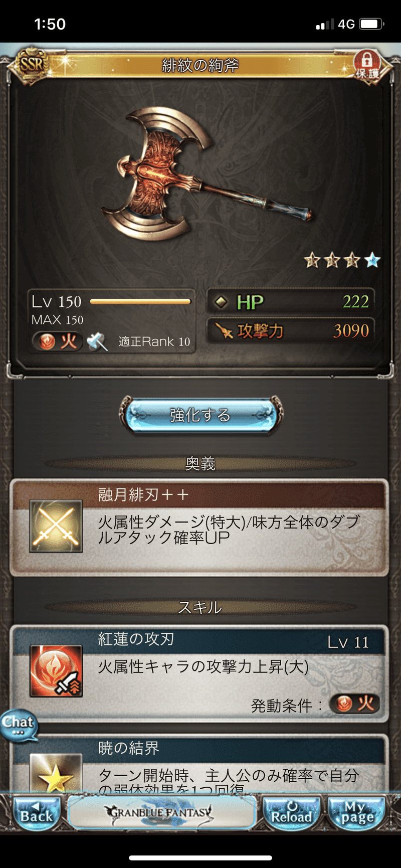This screenshot has width=401, height=868.
Task: Tap the level experience bar
Action: tap(140, 301)
